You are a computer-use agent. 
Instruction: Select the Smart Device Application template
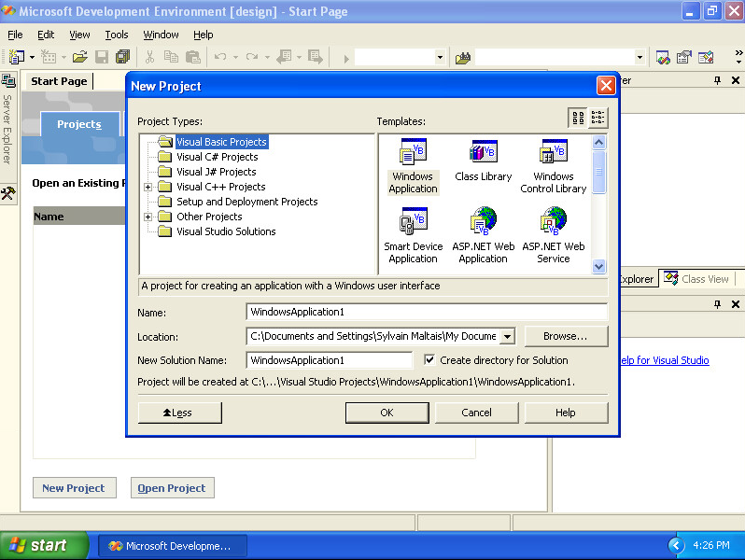[413, 223]
